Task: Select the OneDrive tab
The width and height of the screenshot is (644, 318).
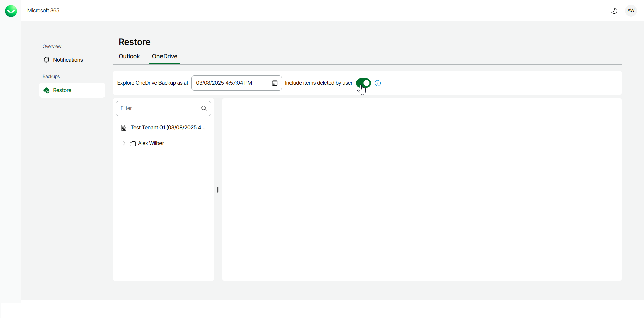Action: (x=165, y=56)
